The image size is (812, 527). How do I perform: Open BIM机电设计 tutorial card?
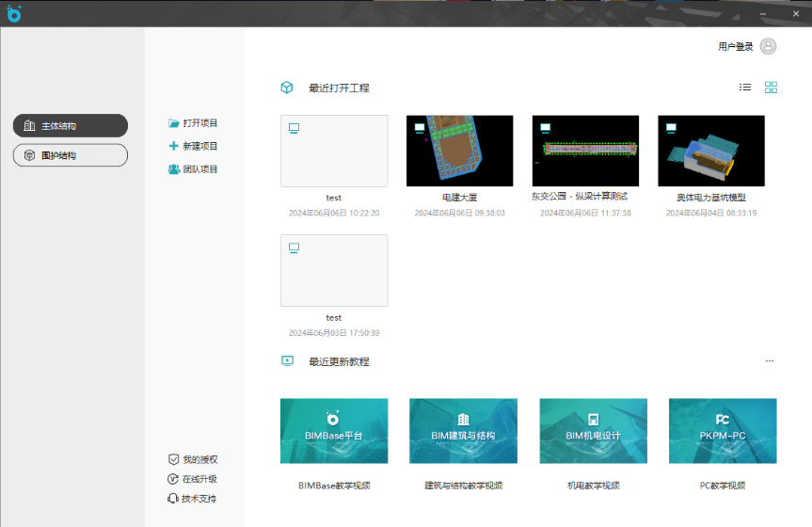[593, 431]
